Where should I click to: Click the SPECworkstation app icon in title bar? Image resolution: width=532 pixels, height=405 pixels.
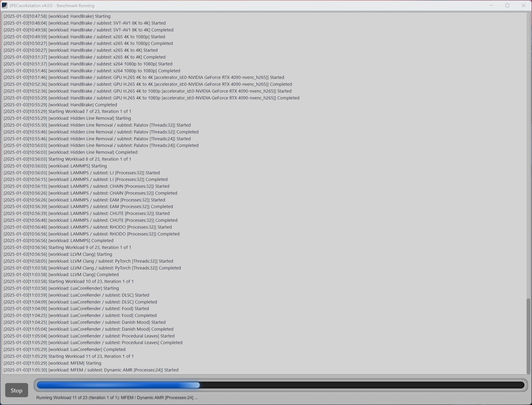5,5
